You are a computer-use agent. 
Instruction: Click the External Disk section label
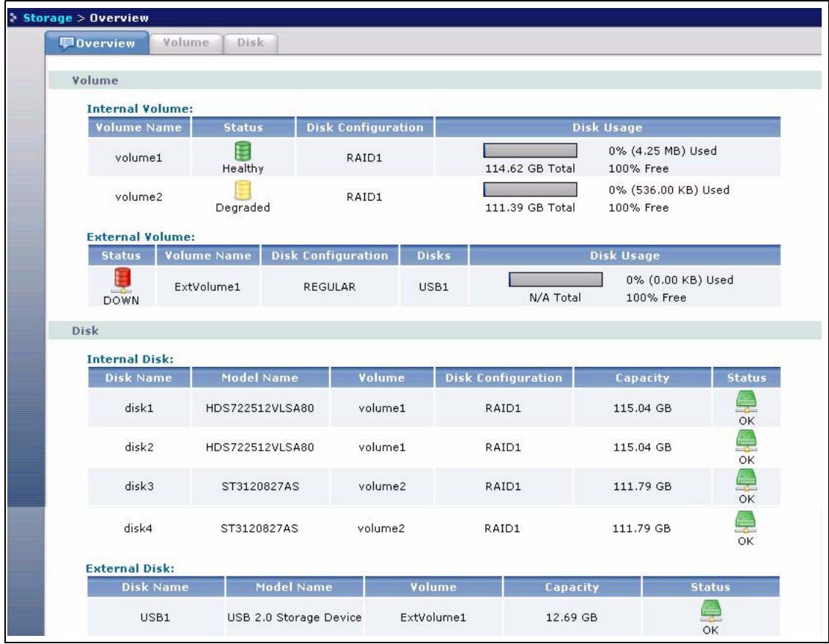click(130, 569)
